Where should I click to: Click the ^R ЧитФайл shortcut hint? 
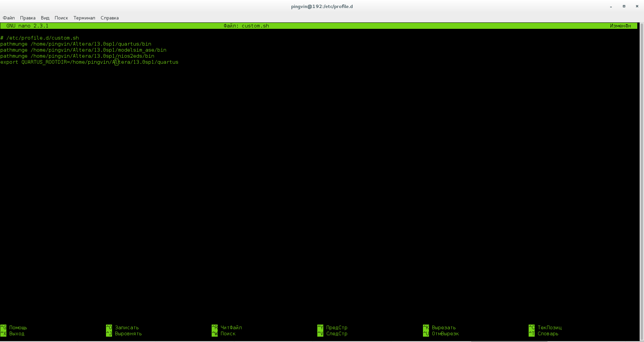pos(227,328)
